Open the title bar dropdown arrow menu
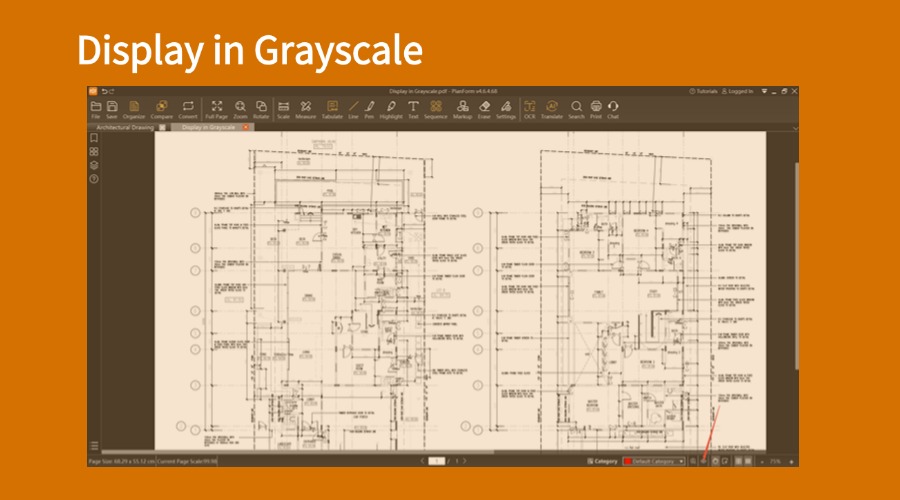This screenshot has width=900, height=500. point(764,91)
